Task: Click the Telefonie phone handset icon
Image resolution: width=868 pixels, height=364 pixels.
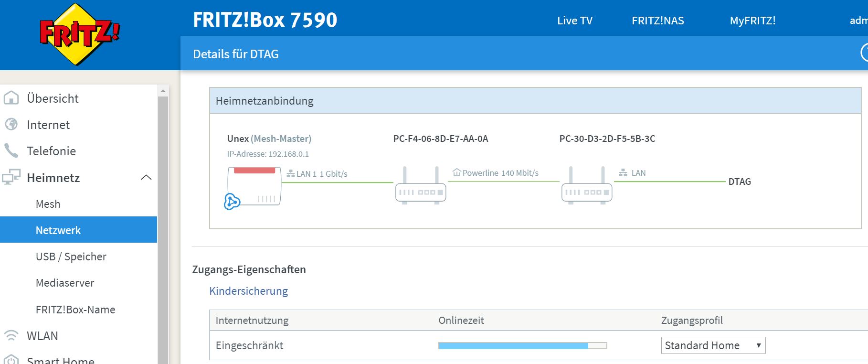Action: [11, 151]
